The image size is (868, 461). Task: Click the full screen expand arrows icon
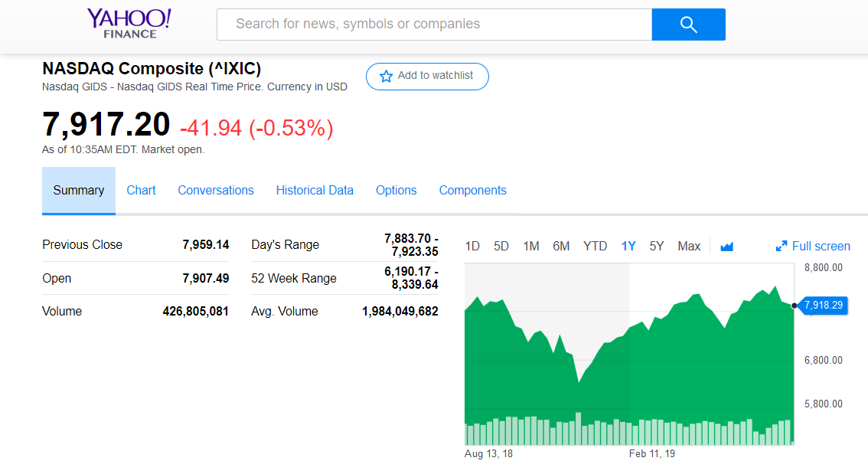781,246
